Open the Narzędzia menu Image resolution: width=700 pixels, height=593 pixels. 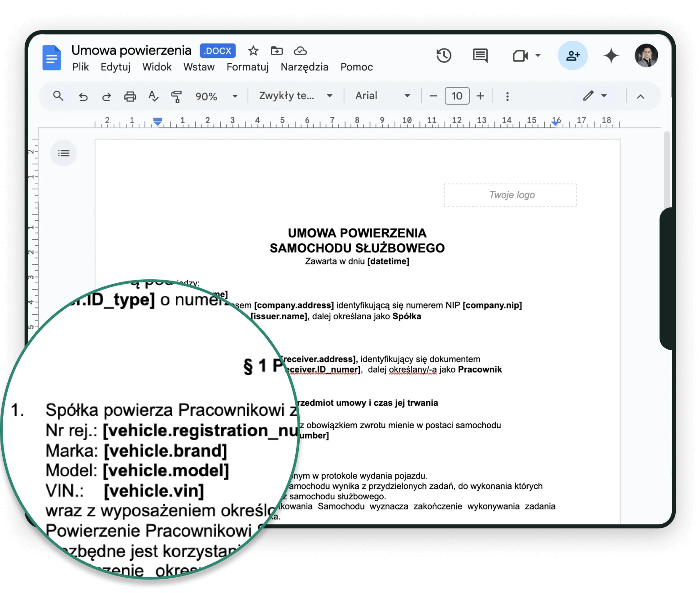click(305, 67)
